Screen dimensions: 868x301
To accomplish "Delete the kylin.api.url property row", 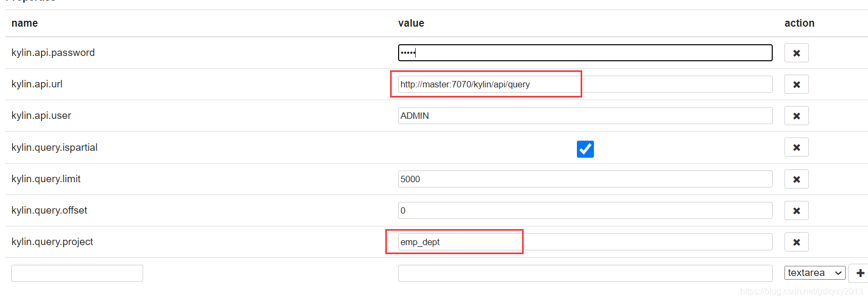I will pos(796,85).
